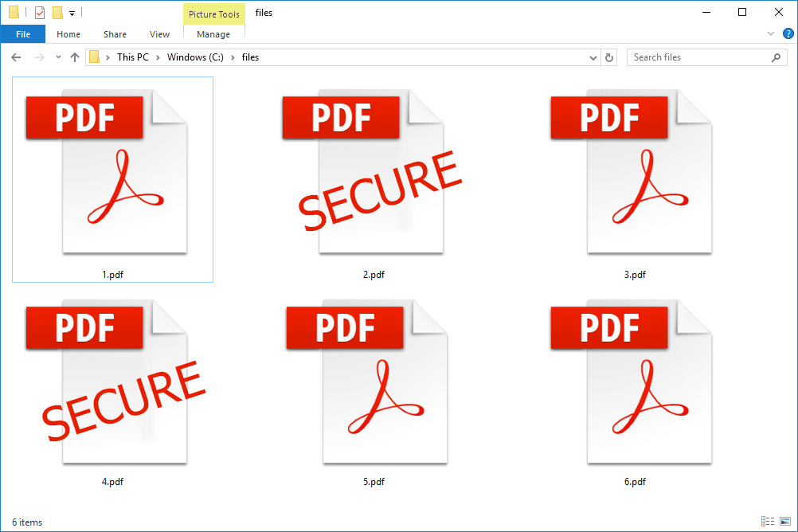The height and width of the screenshot is (532, 798).
Task: Expand the ribbon with the chevron near Help
Action: [x=770, y=33]
